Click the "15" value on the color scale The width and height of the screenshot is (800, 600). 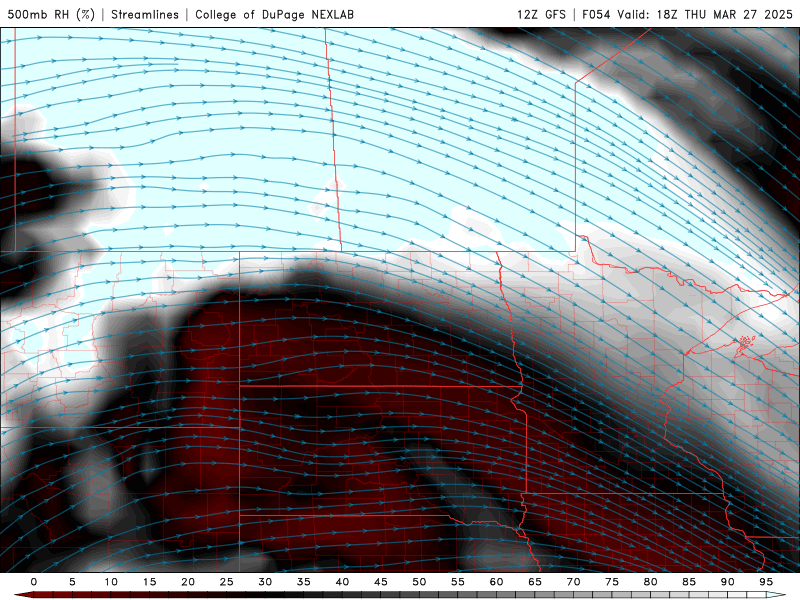coord(149,582)
